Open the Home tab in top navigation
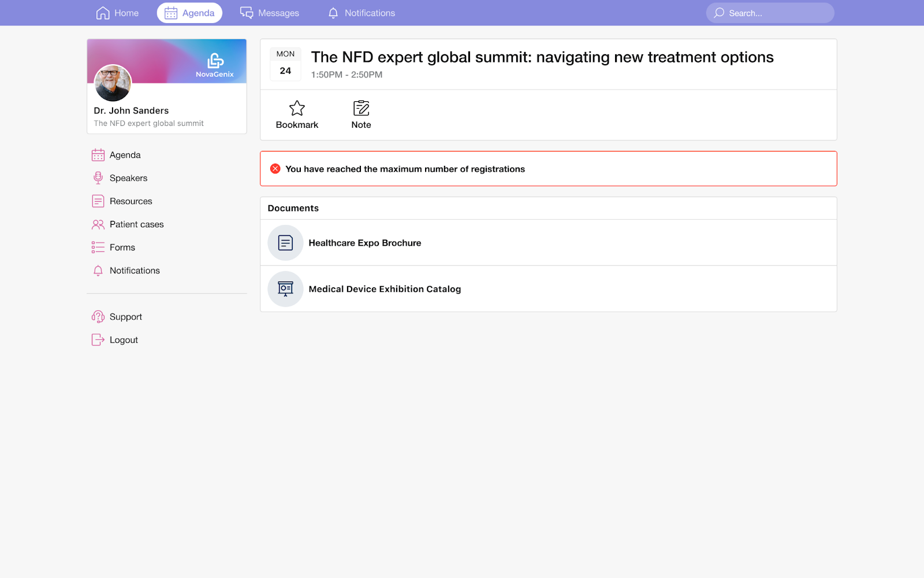This screenshot has height=578, width=924. click(117, 13)
